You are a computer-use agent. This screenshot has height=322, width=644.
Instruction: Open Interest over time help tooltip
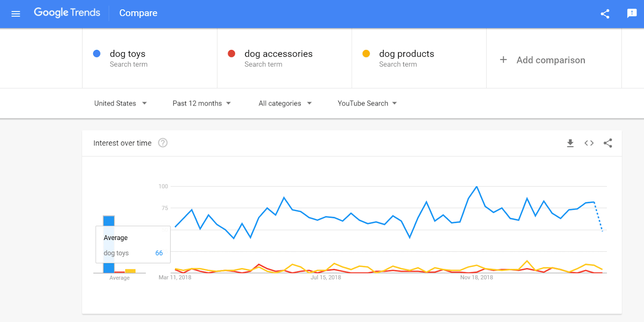(162, 143)
